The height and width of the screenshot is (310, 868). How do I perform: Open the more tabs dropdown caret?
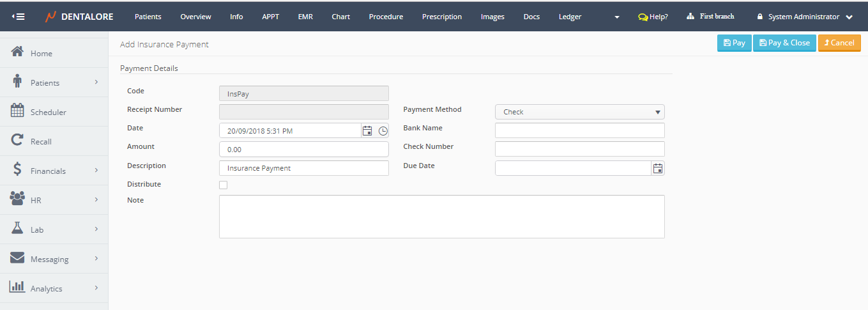click(616, 17)
